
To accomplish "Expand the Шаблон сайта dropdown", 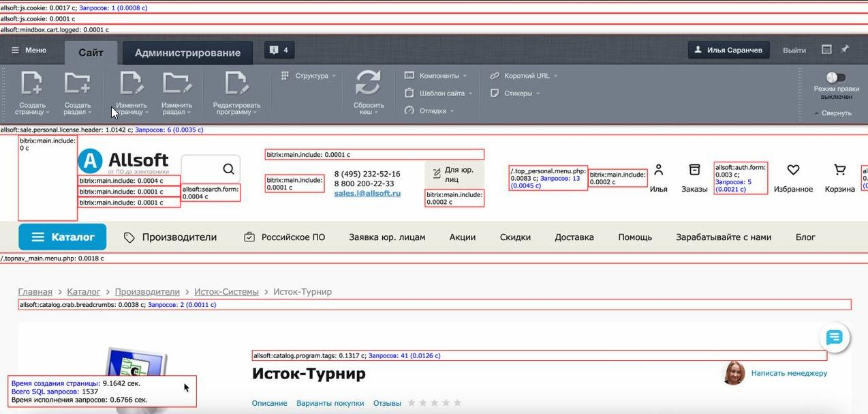I will (439, 93).
